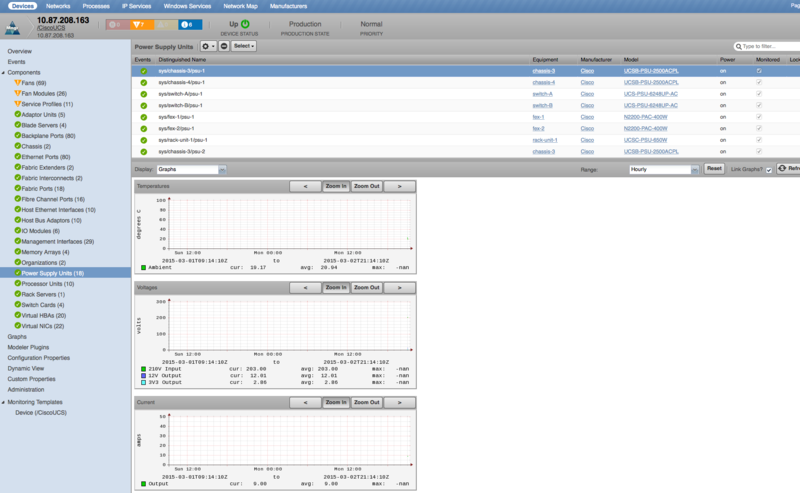Open the Select dropdown button
The image size is (800, 493).
coord(244,46)
